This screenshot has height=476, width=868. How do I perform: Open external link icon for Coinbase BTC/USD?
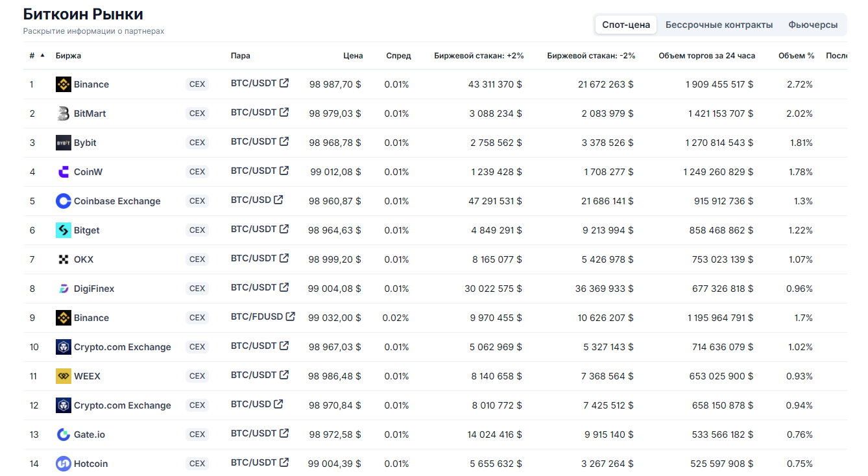point(278,200)
